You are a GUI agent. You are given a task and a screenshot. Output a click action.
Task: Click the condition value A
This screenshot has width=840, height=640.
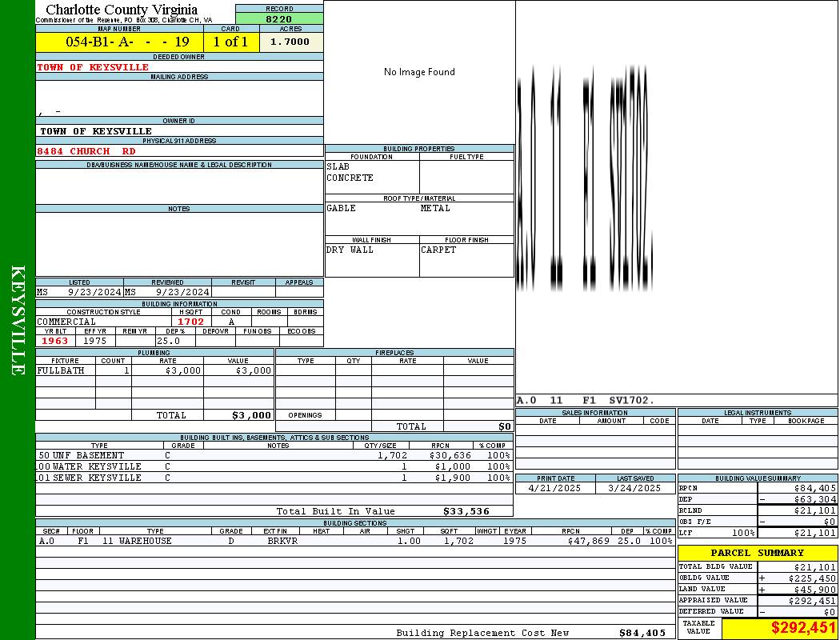tap(231, 322)
